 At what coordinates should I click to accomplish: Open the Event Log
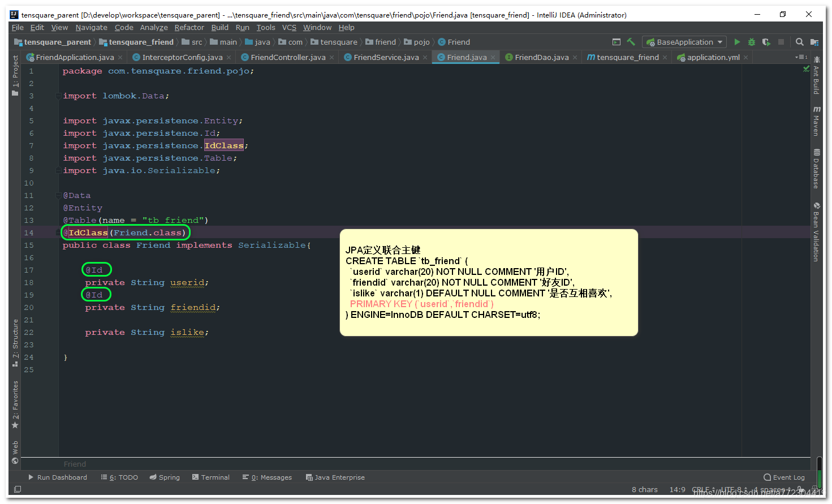click(784, 477)
